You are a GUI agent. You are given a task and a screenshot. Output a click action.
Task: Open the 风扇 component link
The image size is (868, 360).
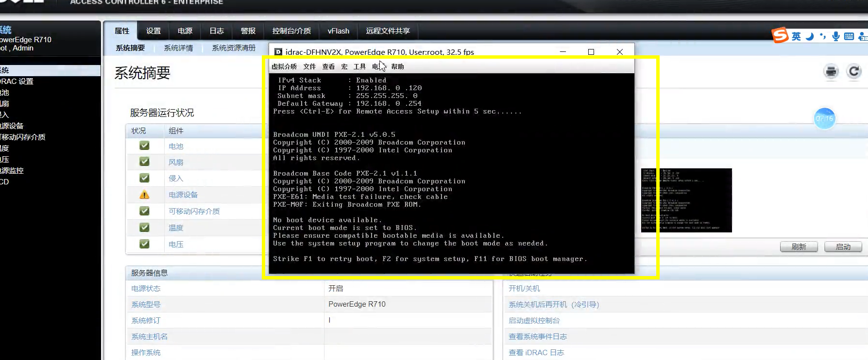(x=176, y=162)
